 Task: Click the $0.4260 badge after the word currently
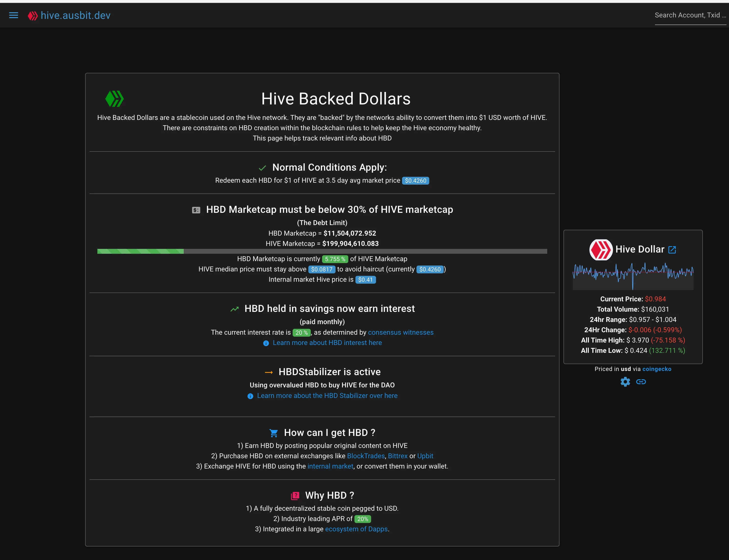point(430,269)
